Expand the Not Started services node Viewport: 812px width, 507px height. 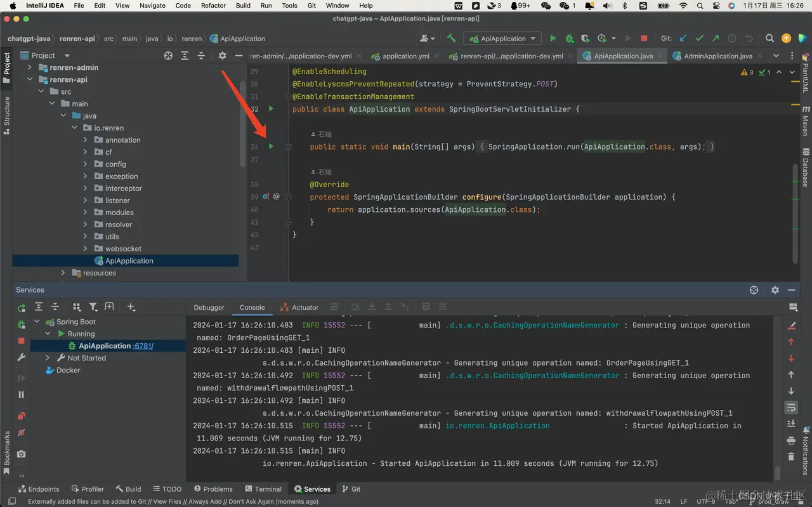coord(48,358)
